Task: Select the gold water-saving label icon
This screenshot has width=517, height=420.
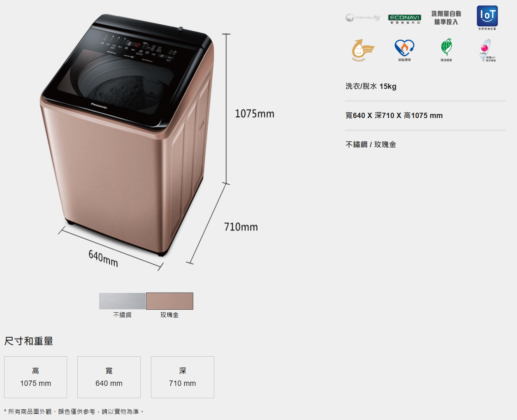Action: 363,50
